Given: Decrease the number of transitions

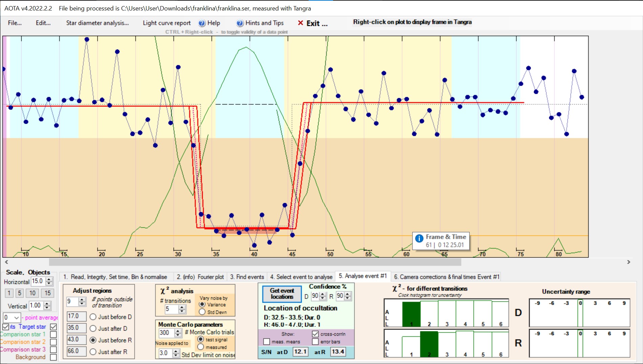Looking at the screenshot, I should (x=182, y=311).
